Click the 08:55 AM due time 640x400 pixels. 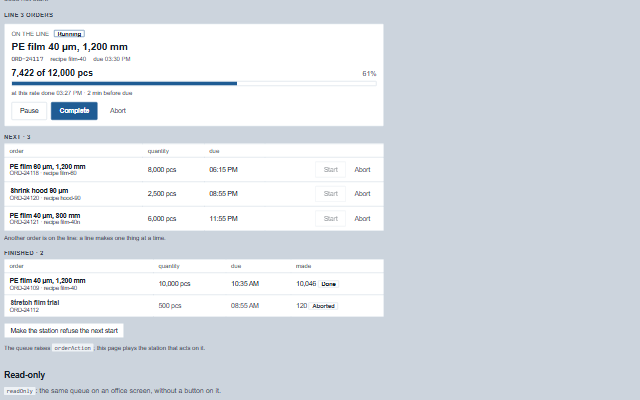click(245, 306)
